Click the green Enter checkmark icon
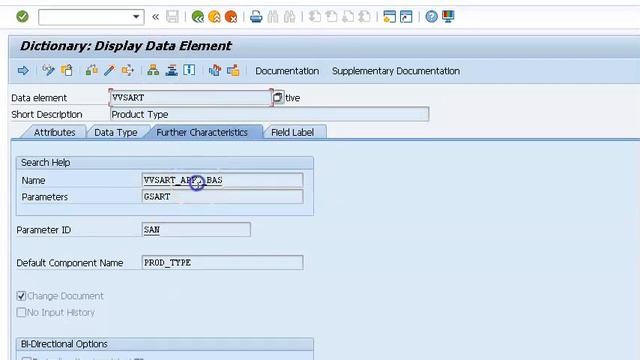This screenshot has height=360, width=640. pyautogui.click(x=22, y=17)
